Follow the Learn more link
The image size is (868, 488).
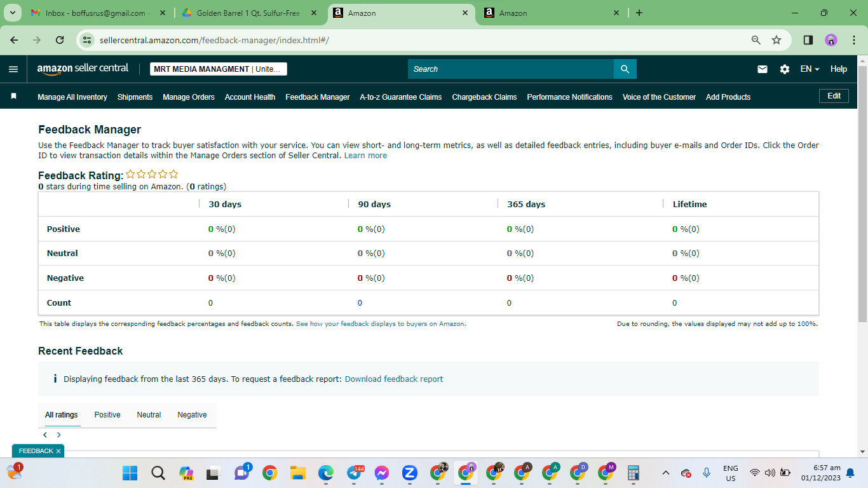click(365, 156)
